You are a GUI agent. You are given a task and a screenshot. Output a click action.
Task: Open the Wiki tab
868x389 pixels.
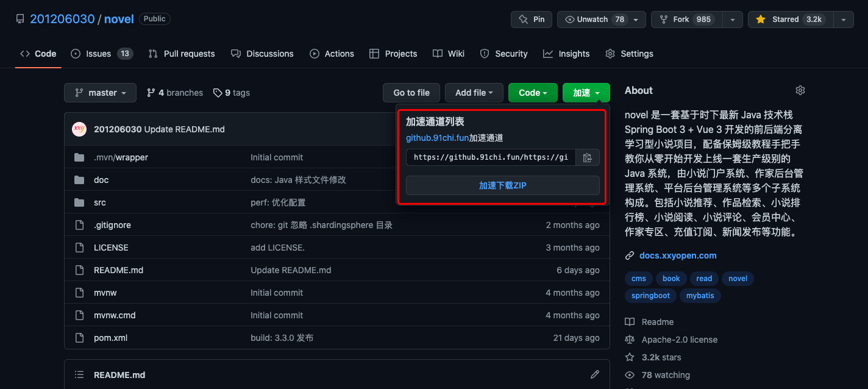coord(449,54)
